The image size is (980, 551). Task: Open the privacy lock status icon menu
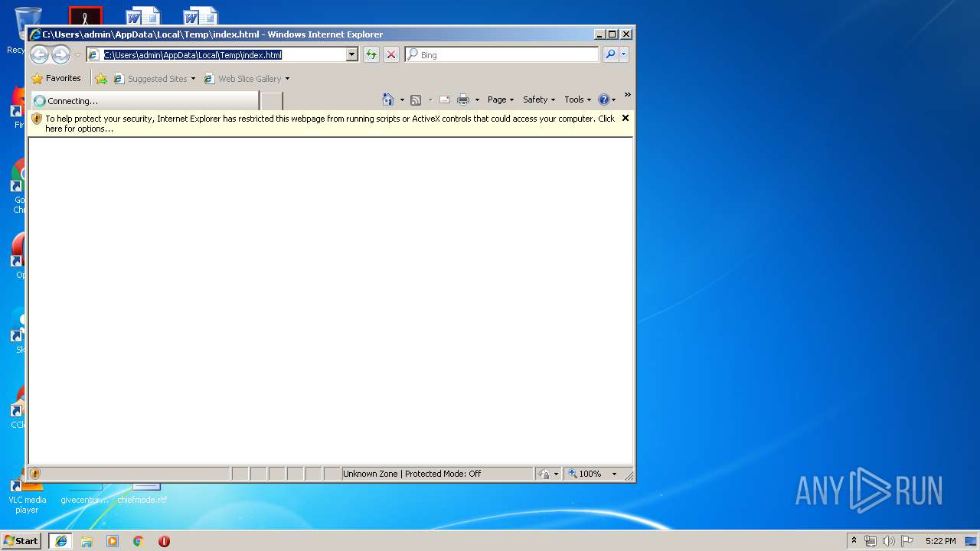pos(548,474)
